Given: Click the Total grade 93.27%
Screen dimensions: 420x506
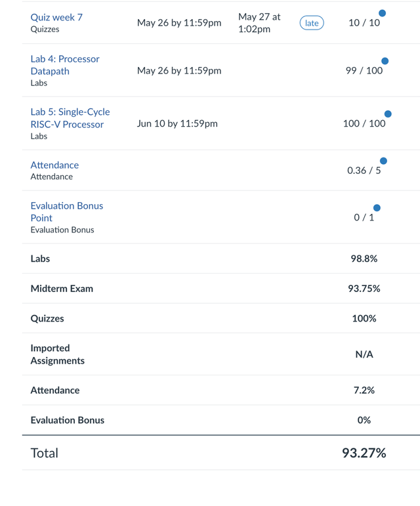Looking at the screenshot, I should point(364,453).
